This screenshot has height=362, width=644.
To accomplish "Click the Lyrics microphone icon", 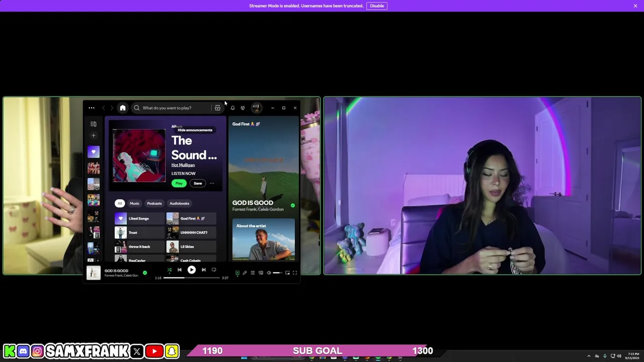I will point(245,273).
